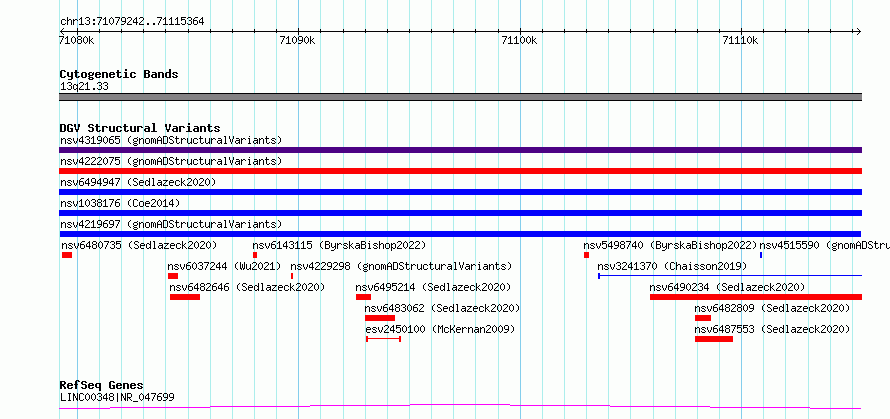890x419 pixels.
Task: Click the 13q21.33 band label
Action: [84, 87]
